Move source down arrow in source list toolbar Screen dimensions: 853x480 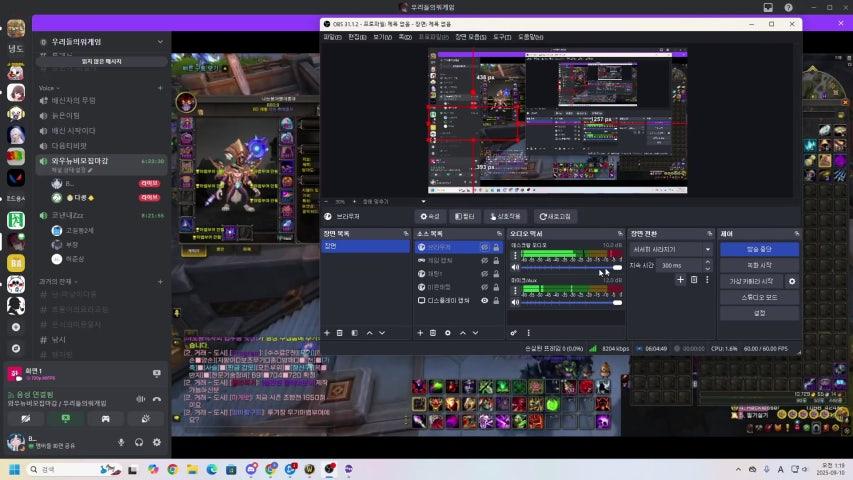pos(475,333)
